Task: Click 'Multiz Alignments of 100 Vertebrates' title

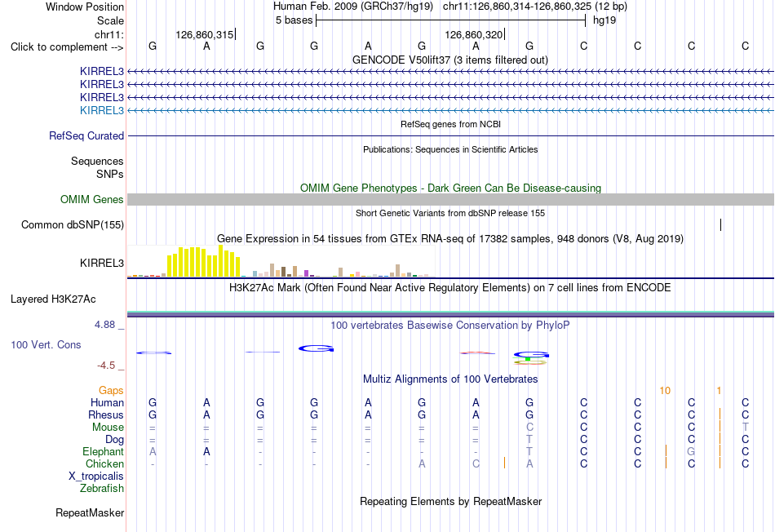Action: tap(450, 379)
